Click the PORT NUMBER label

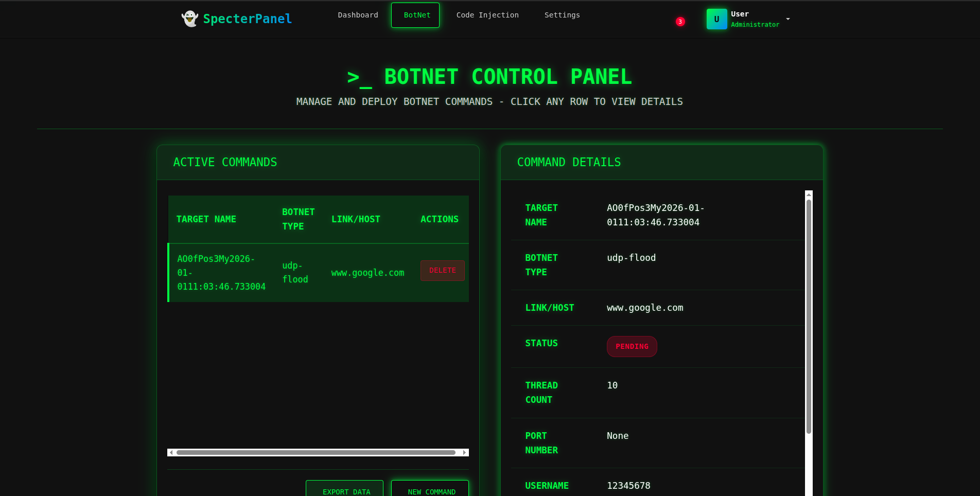[541, 443]
